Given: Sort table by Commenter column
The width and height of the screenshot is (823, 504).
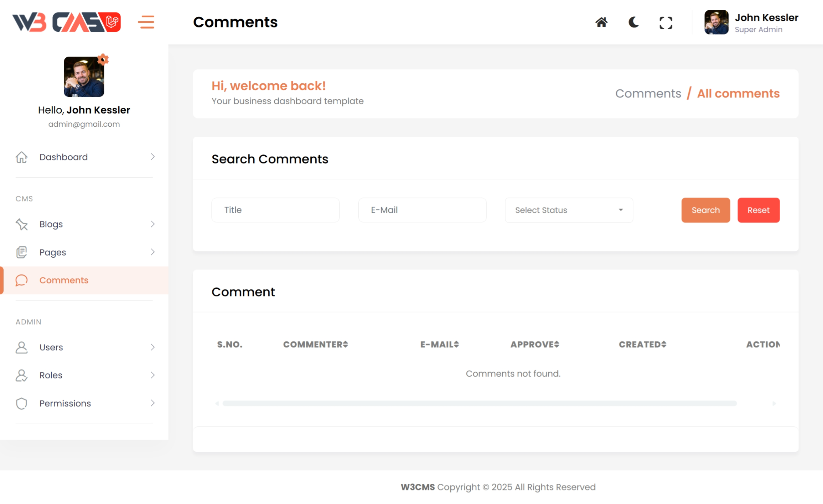Looking at the screenshot, I should tap(315, 345).
